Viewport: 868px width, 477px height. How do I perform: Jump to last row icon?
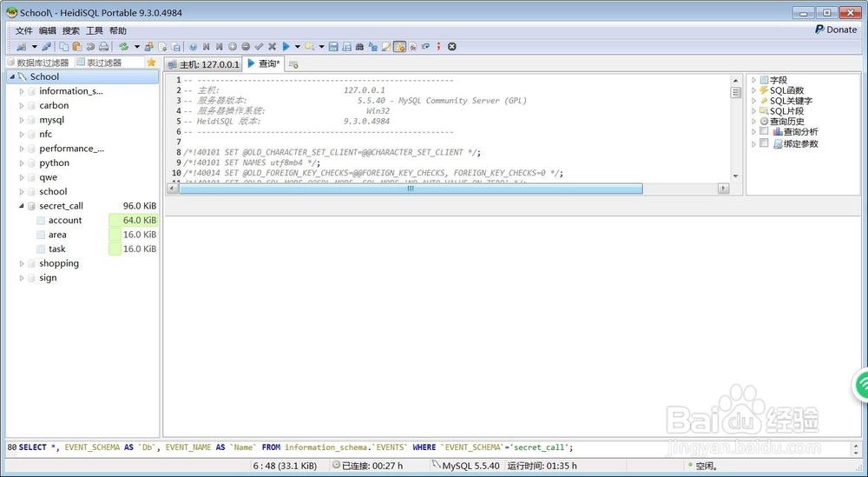pos(220,47)
